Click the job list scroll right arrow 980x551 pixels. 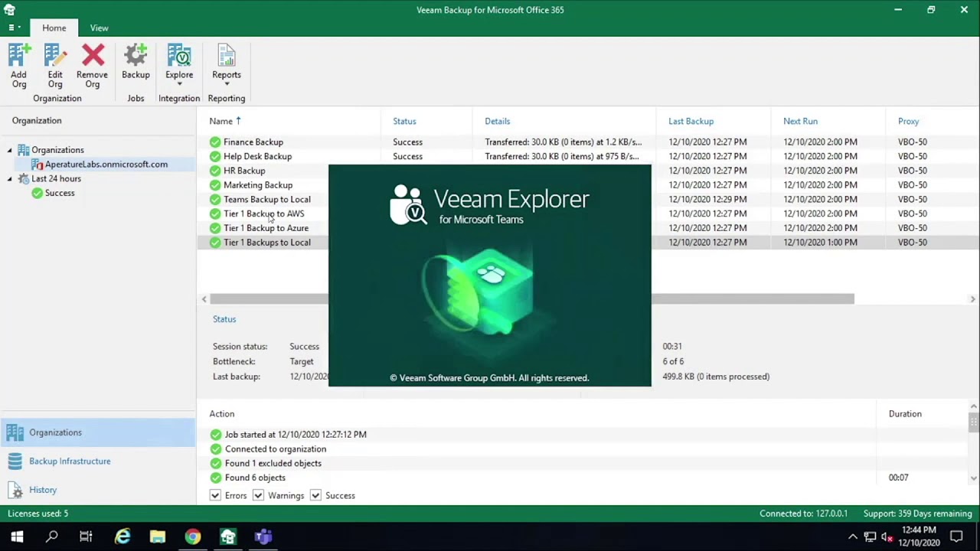click(973, 299)
